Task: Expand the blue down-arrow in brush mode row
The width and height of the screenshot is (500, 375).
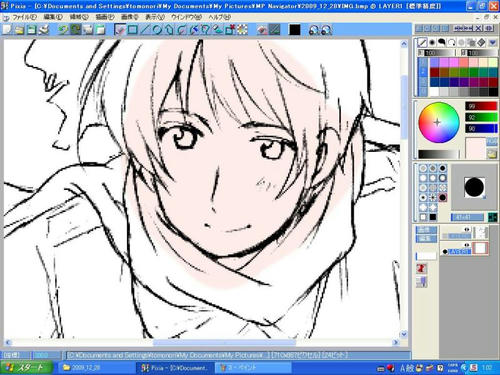Action: pos(492,42)
